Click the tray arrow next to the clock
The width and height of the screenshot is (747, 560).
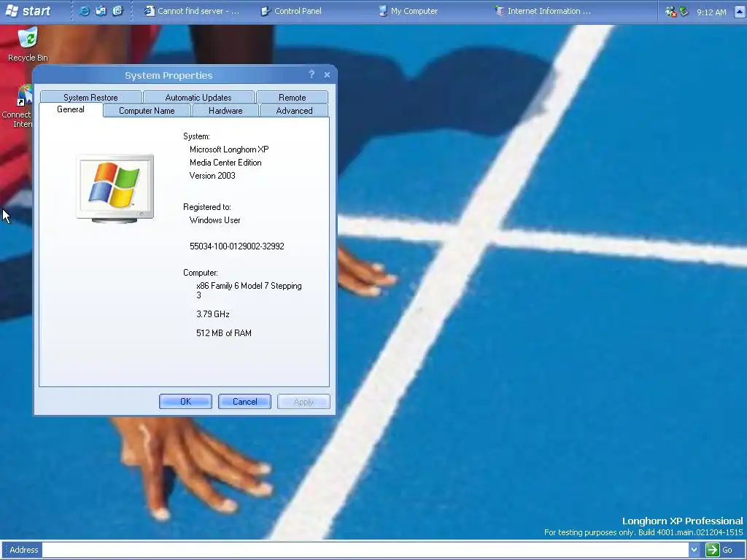[740, 12]
